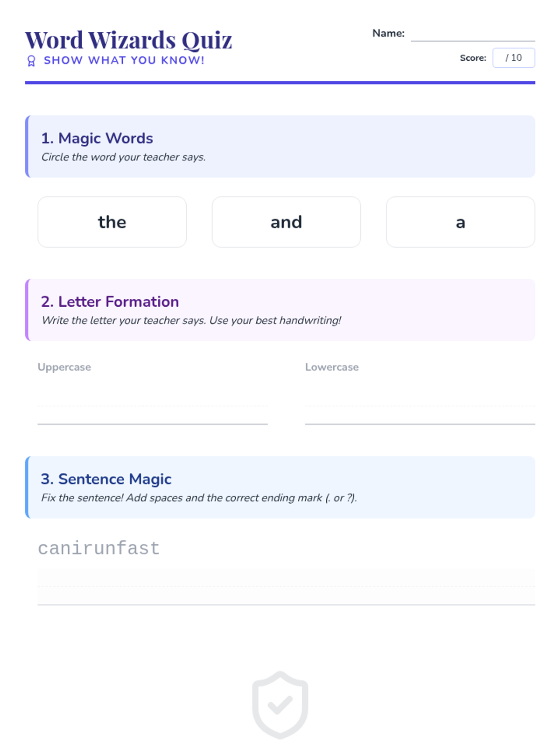Click the sentence answer writing area
This screenshot has width=560, height=747.
(x=286, y=587)
